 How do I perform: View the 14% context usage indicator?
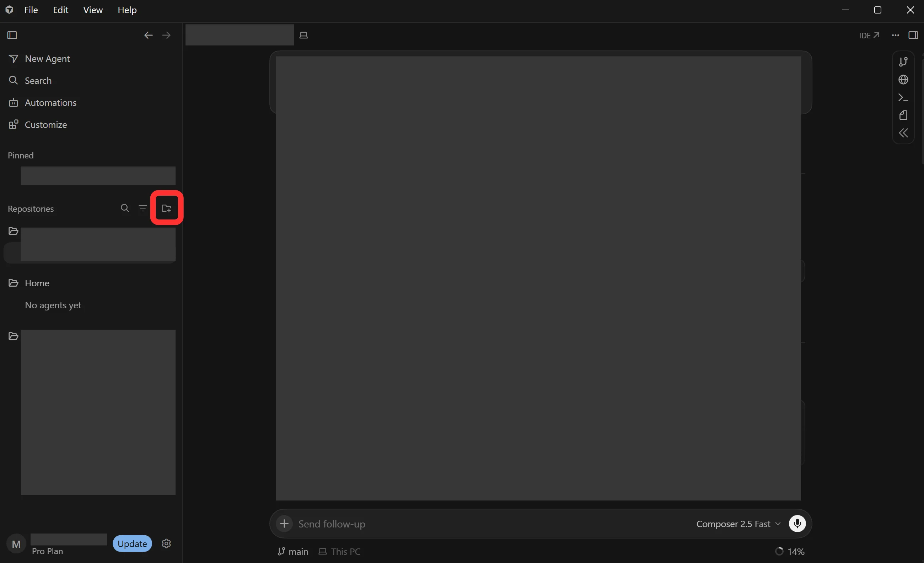(x=790, y=551)
